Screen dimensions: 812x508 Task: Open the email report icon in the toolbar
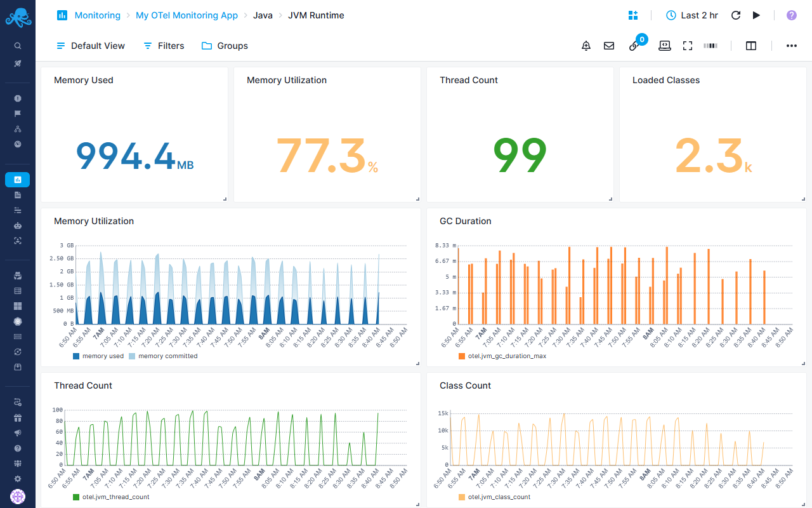click(x=609, y=45)
